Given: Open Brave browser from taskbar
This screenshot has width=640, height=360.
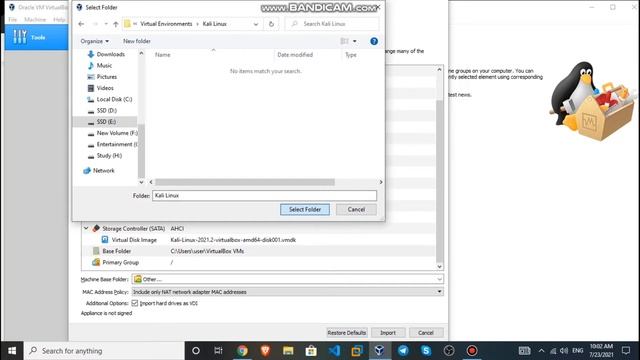Looking at the screenshot, I should point(265,351).
